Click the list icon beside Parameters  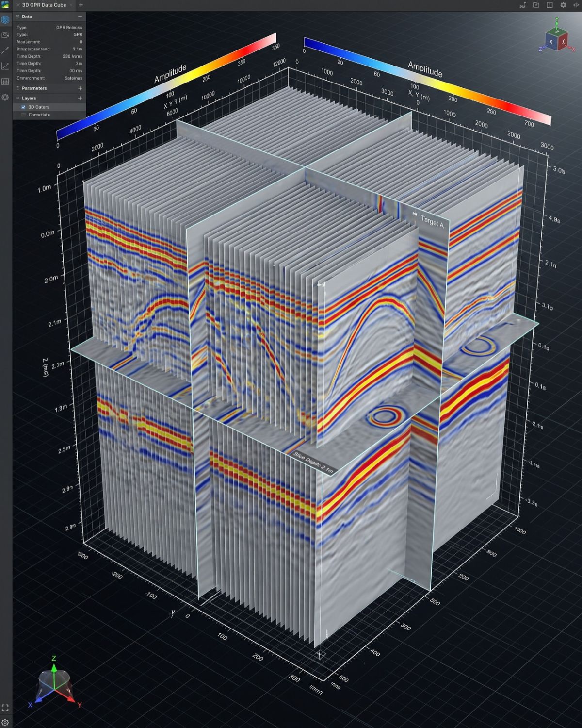(x=18, y=88)
